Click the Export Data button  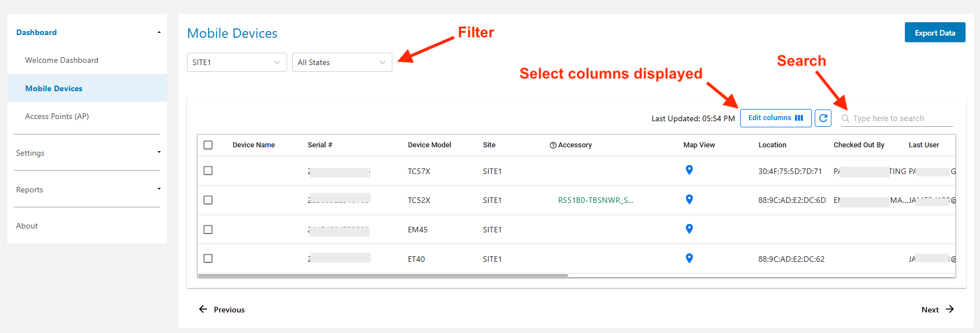tap(934, 33)
